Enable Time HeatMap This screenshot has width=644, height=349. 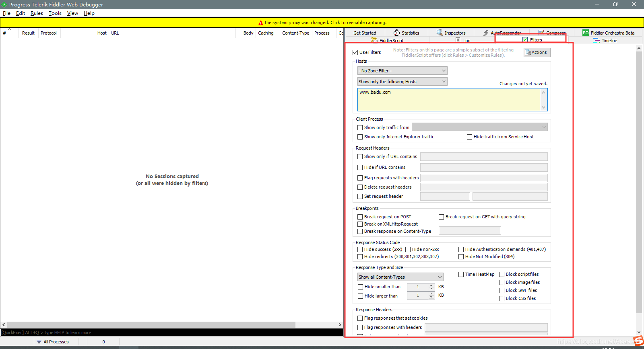click(461, 274)
